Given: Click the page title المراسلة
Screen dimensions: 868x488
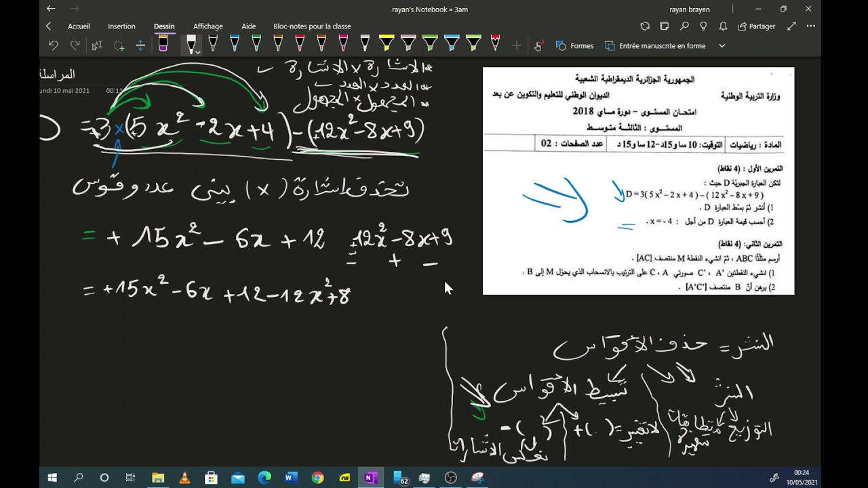Looking at the screenshot, I should pyautogui.click(x=58, y=74).
